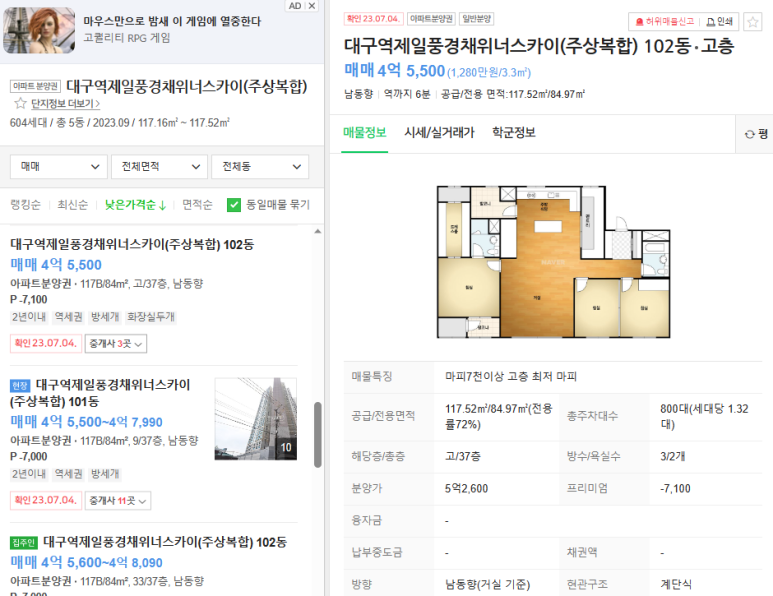
Task: Close the ad banner with X
Action: click(312, 6)
